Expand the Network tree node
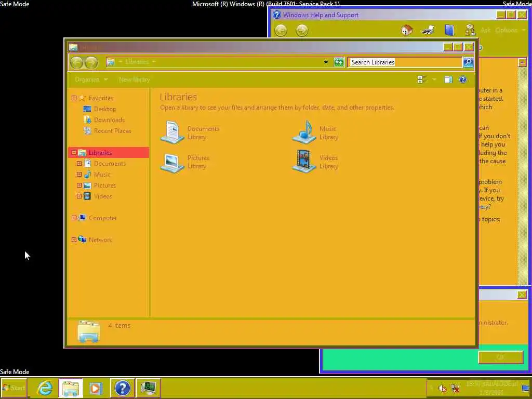Viewport: 532px width, 399px height. 74,240
